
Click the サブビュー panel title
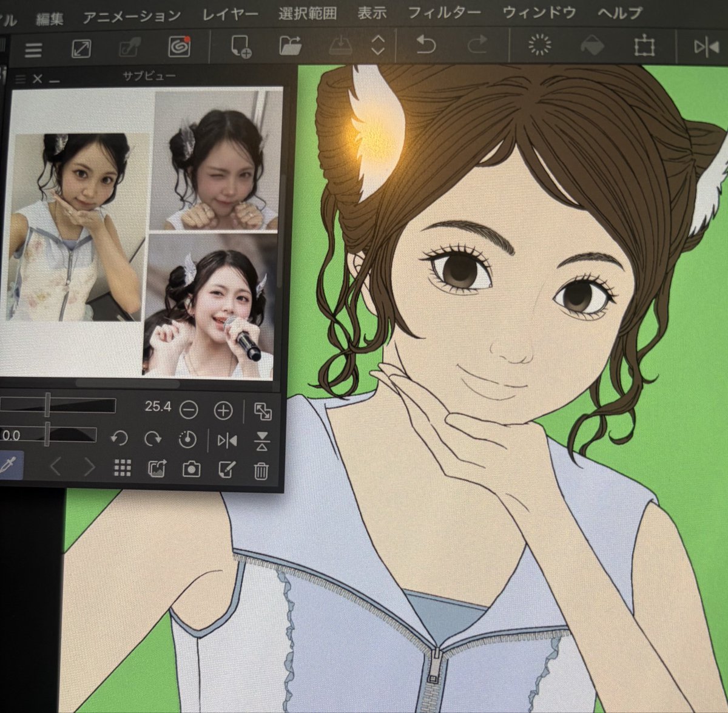click(x=149, y=76)
